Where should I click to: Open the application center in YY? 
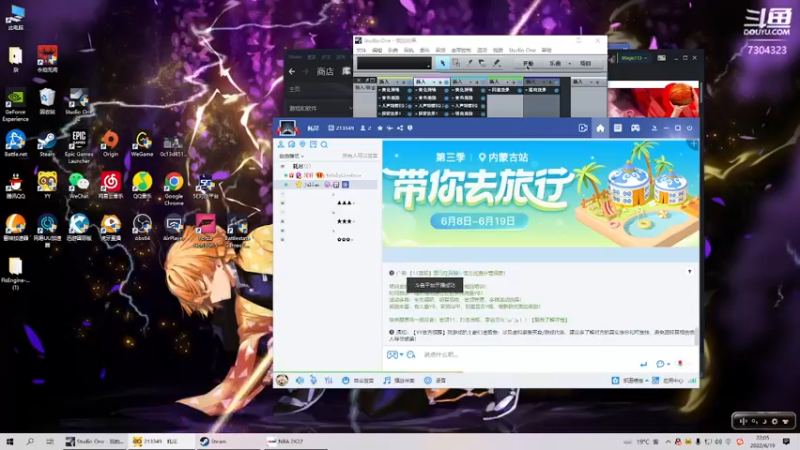(667, 380)
